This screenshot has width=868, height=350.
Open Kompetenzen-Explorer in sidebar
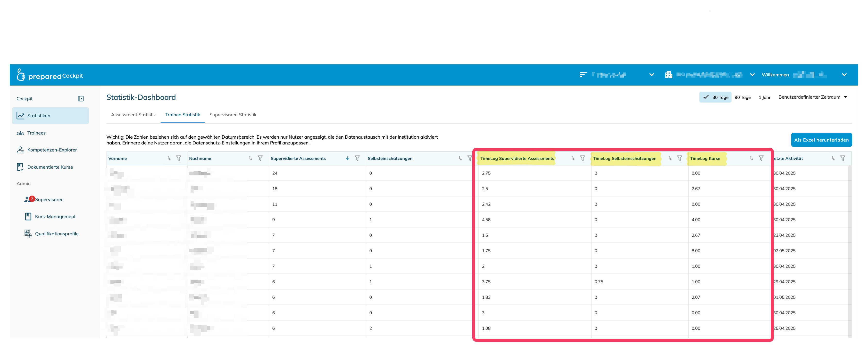coord(52,150)
